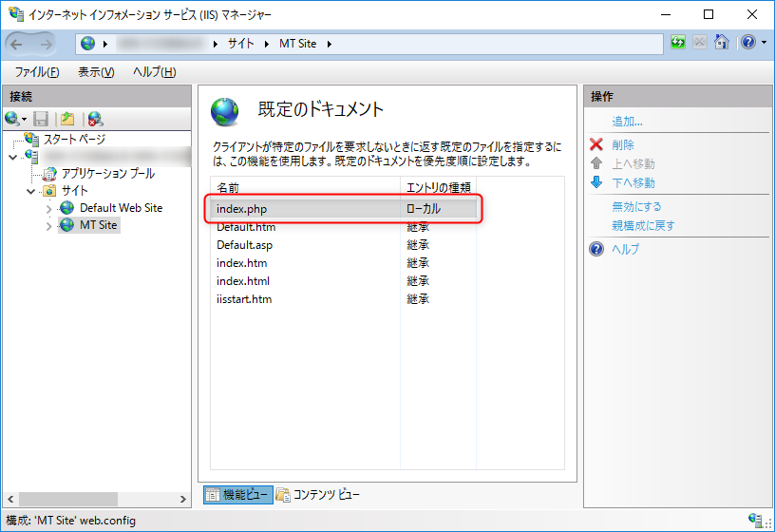775x532 pixels.
Task: Click the home icon in address bar
Action: pos(722,44)
